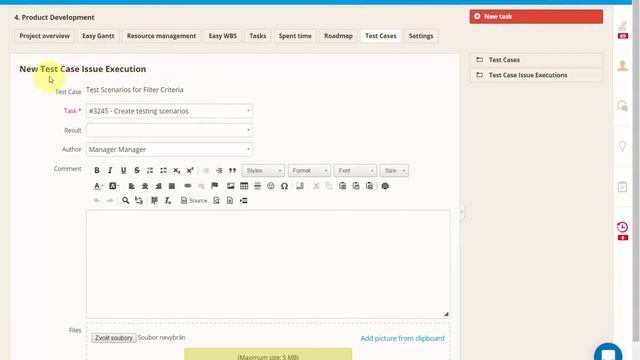Align text left
The width and height of the screenshot is (640, 360).
(x=131, y=186)
